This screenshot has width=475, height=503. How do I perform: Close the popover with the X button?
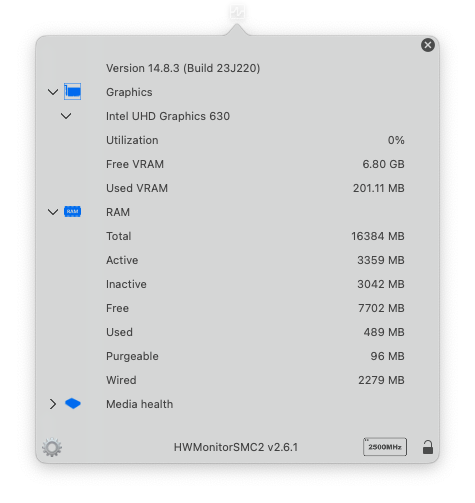click(x=428, y=45)
